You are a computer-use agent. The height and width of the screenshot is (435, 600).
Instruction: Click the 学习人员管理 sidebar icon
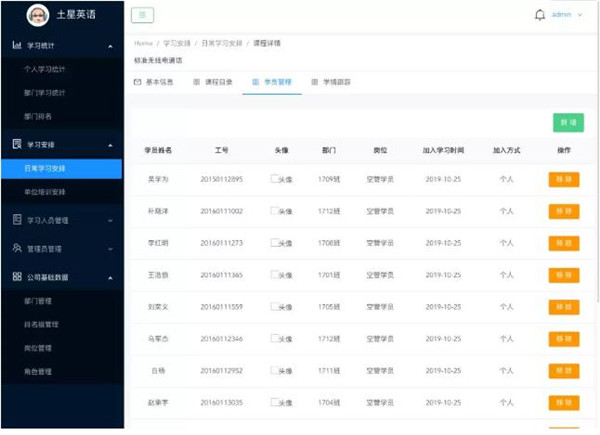tap(17, 219)
